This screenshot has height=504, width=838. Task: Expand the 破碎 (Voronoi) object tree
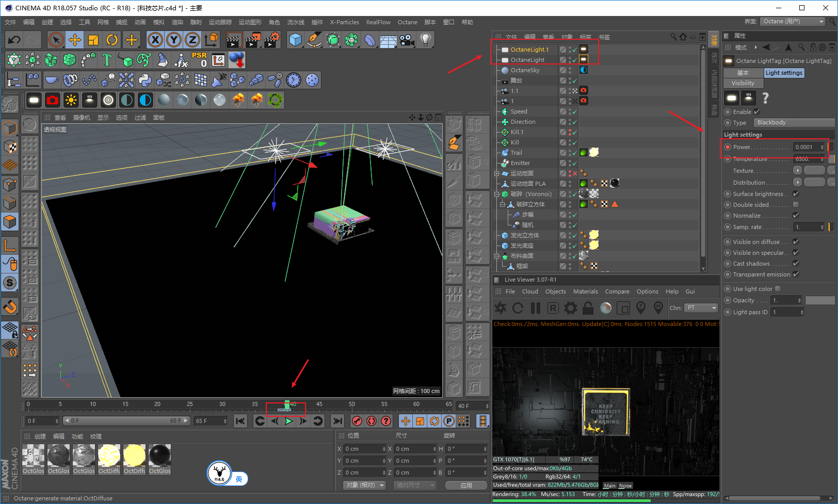click(497, 194)
